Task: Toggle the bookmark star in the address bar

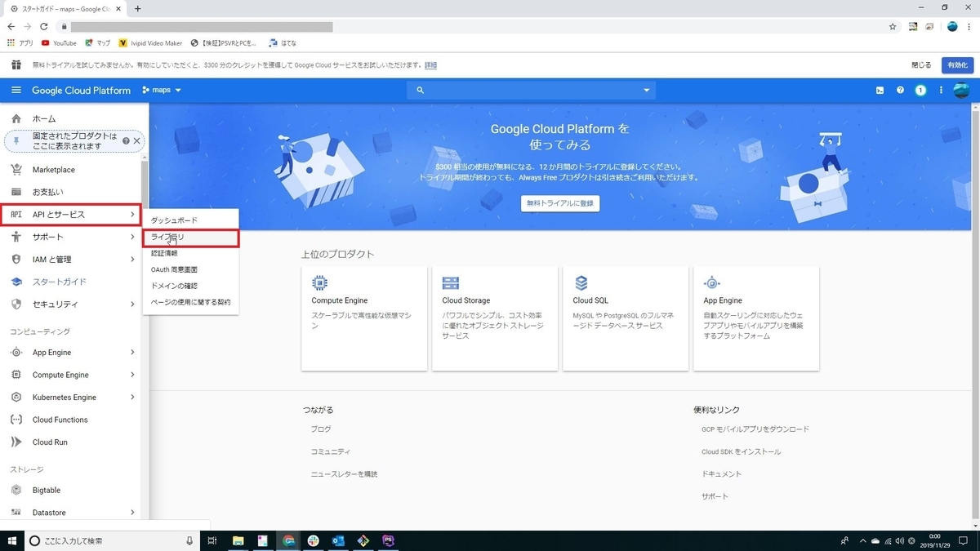Action: click(x=893, y=26)
